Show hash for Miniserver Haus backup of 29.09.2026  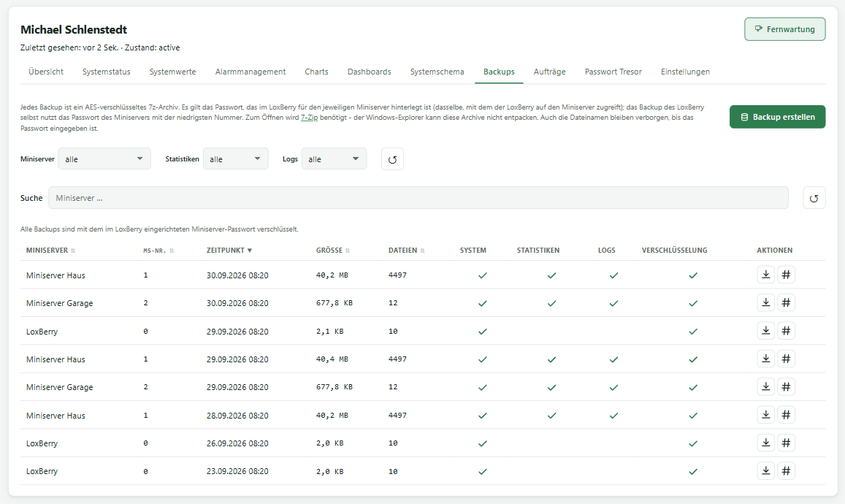[x=787, y=359]
